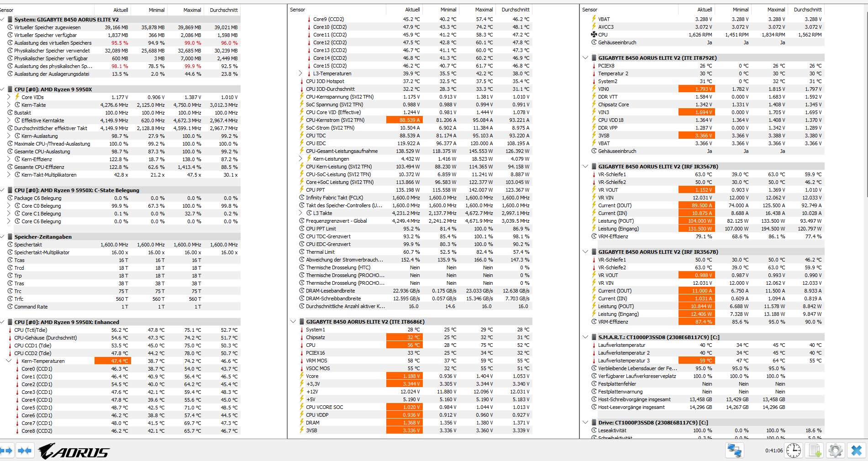Close the sensor window with blue X
This screenshot has height=461, width=868.
click(857, 451)
